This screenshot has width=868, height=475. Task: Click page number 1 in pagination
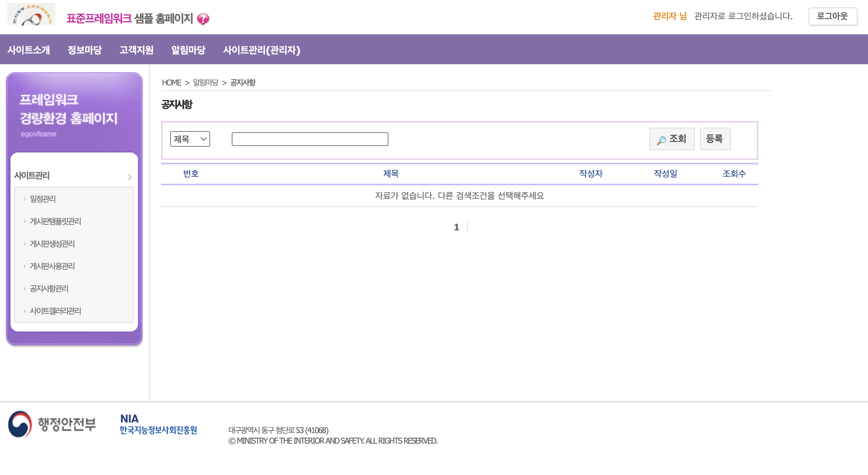(x=456, y=227)
